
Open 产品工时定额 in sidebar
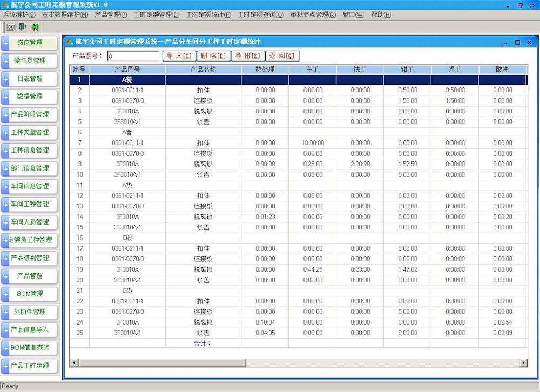[30, 366]
